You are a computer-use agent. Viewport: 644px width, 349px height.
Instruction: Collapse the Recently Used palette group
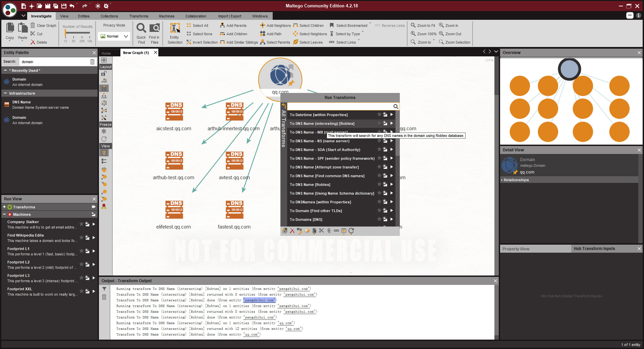[x=5, y=70]
